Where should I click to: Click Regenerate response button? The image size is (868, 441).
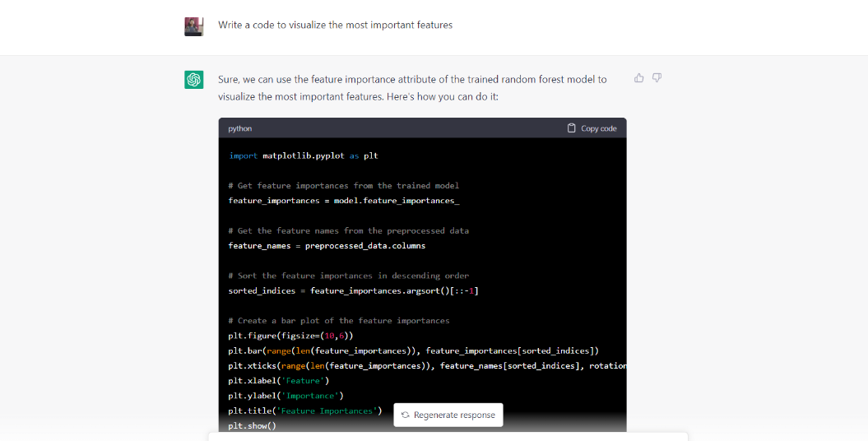point(448,415)
